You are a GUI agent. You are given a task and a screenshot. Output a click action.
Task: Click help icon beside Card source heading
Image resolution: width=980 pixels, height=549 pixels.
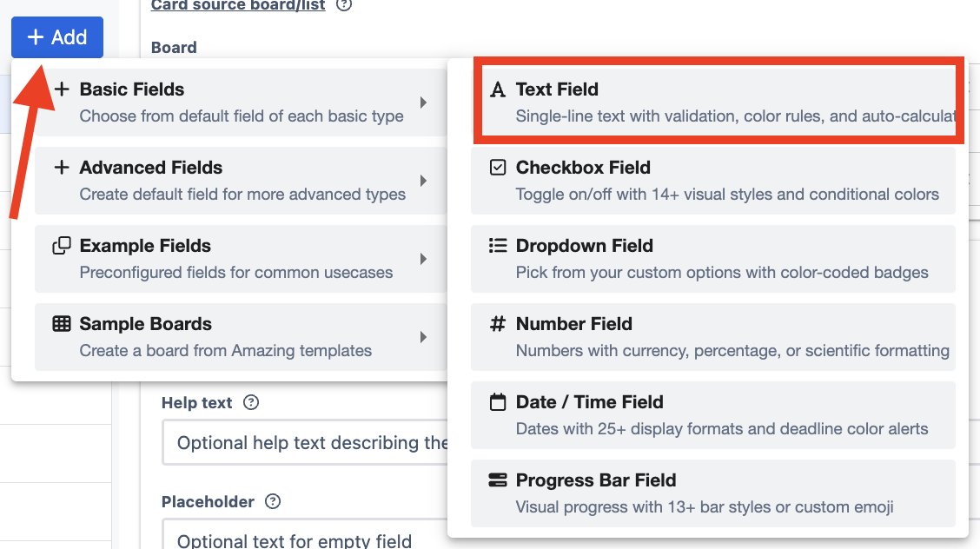pyautogui.click(x=344, y=5)
